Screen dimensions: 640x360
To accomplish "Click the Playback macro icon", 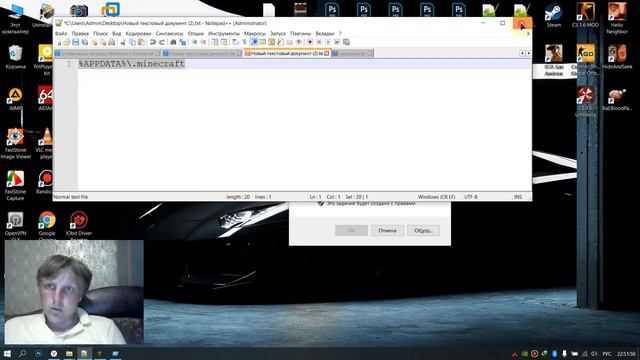I will [x=328, y=42].
